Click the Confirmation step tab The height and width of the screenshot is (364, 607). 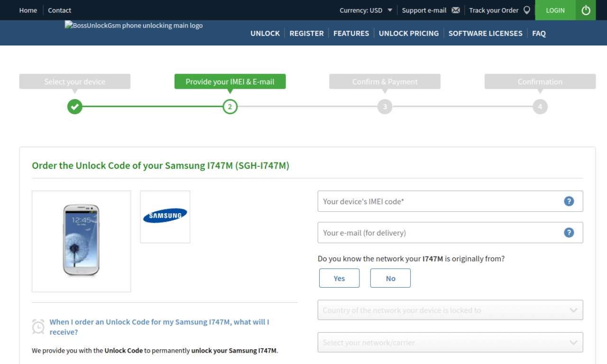tap(540, 82)
